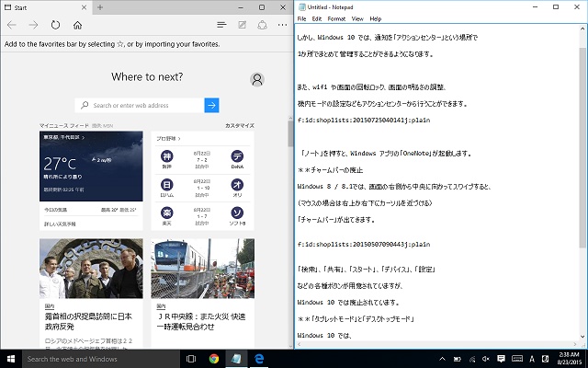This screenshot has width=588, height=368.
Task: Go to Edge home page
Action: point(77,25)
